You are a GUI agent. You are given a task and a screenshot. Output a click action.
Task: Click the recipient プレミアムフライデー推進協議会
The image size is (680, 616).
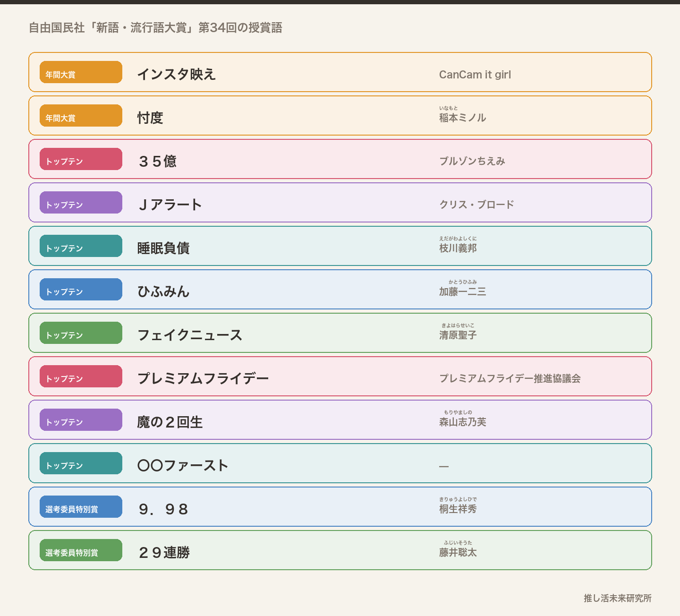(x=510, y=378)
